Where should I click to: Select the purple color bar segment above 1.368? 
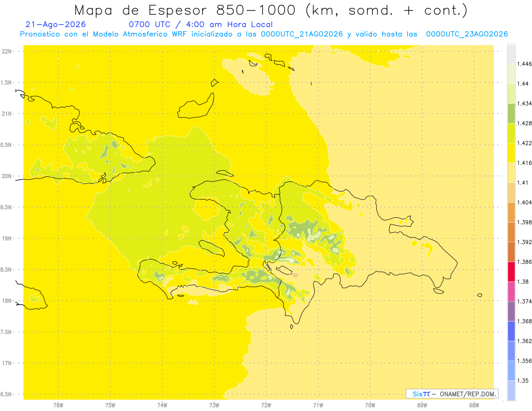click(x=511, y=311)
